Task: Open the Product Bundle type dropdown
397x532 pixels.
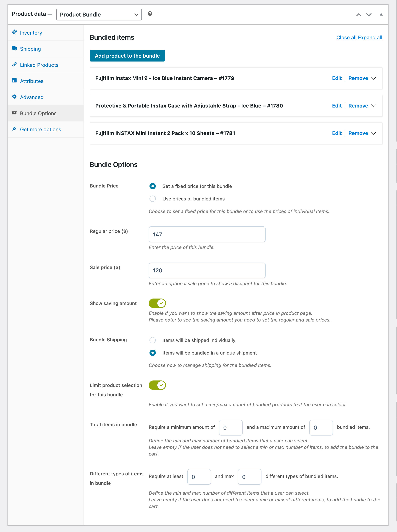Action: coord(99,14)
